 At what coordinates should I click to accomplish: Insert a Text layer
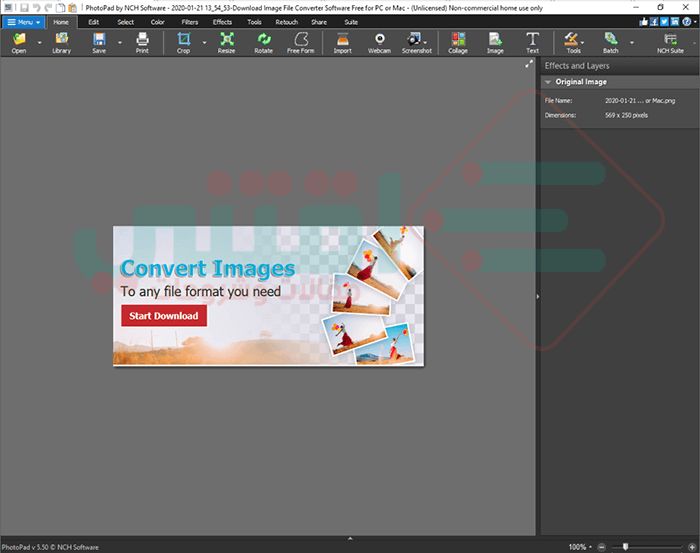click(x=532, y=43)
